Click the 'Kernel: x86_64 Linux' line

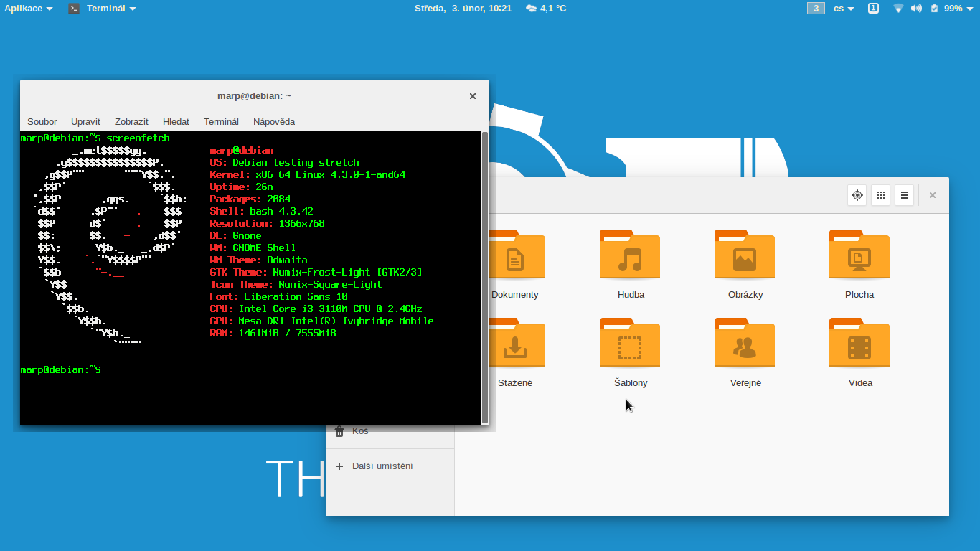click(x=307, y=175)
